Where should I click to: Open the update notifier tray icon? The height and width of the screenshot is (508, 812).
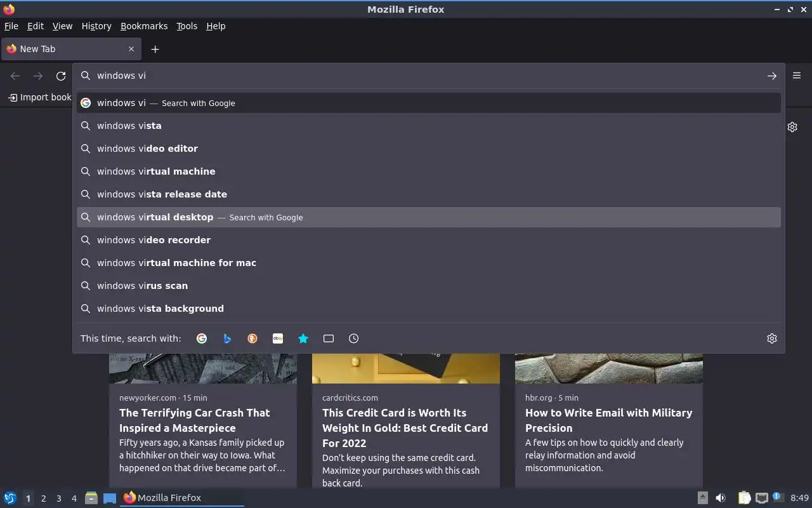coord(778,498)
